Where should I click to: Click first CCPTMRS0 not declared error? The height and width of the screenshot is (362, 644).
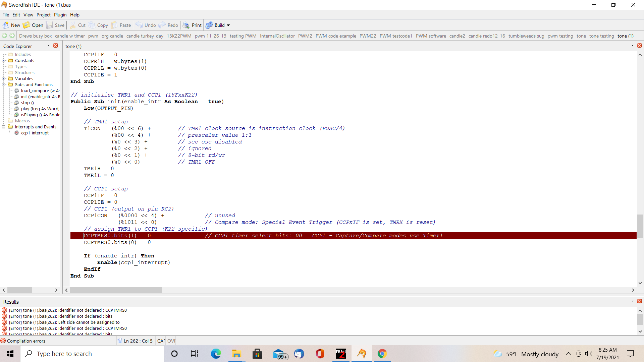coord(68,310)
